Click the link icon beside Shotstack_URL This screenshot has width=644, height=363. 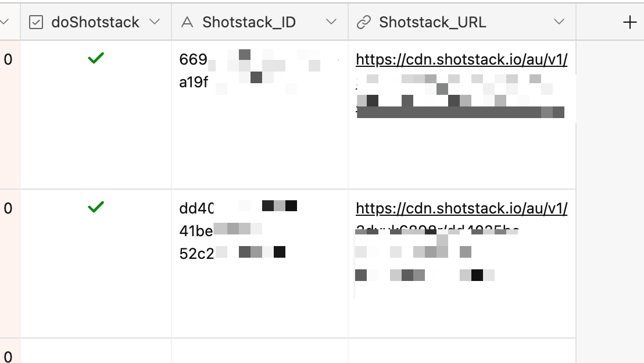pos(363,22)
